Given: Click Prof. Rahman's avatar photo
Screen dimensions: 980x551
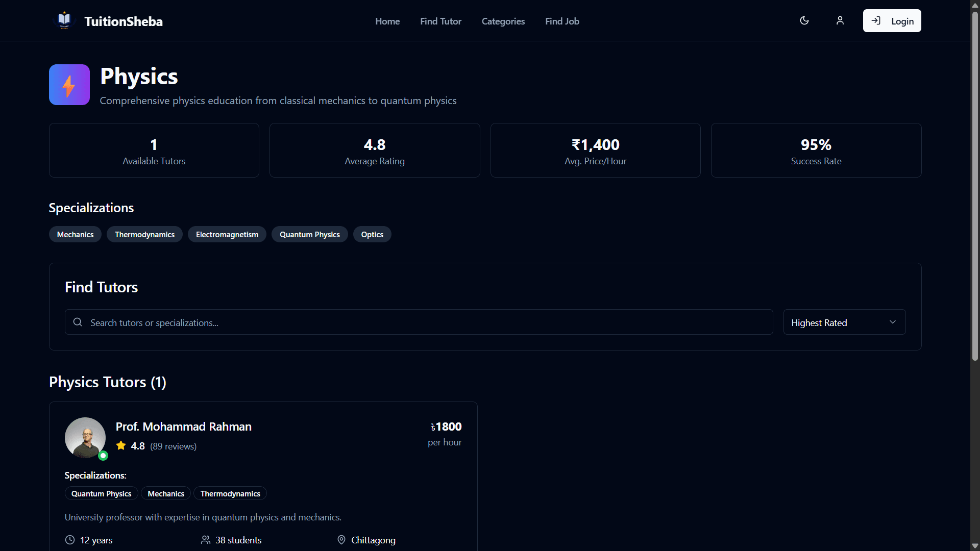Looking at the screenshot, I should coord(85,438).
